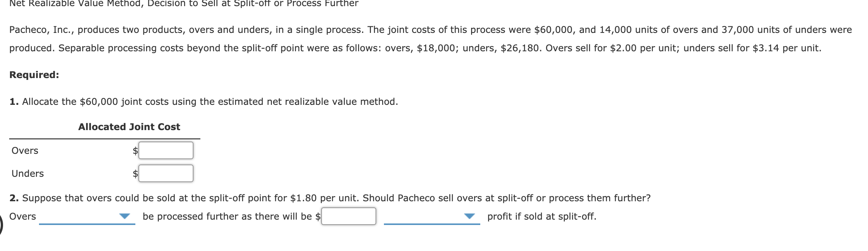Click the 'Overs' row label in the table

coord(24,150)
